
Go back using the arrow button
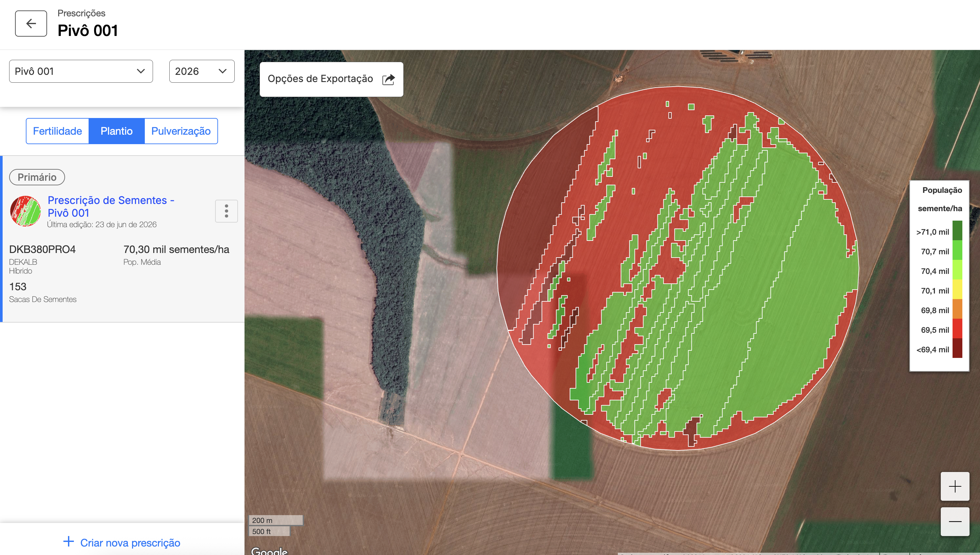[31, 24]
